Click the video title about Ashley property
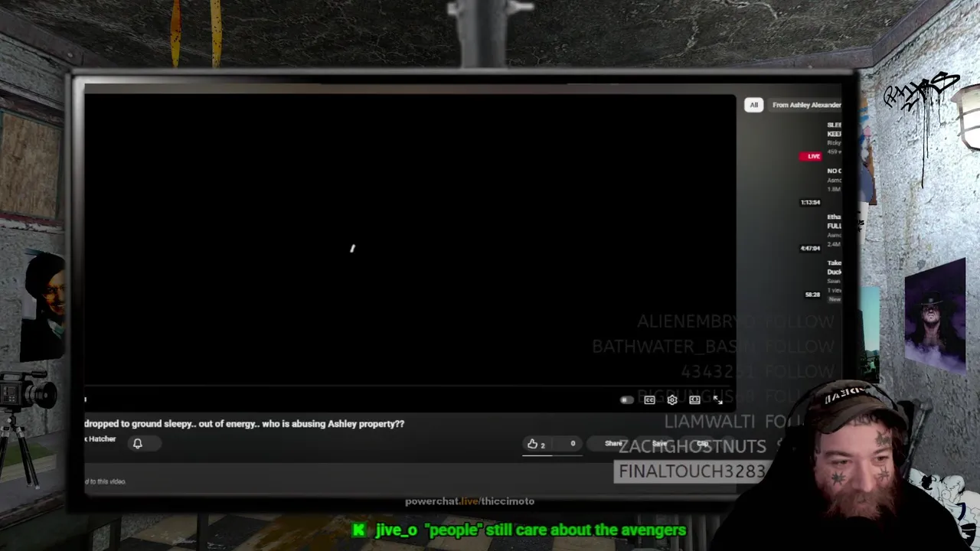Screen dimensions: 980x551 244,423
